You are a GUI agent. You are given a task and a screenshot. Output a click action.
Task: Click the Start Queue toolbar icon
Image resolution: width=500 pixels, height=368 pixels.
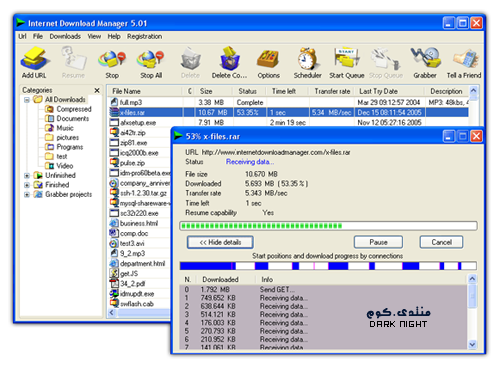click(347, 59)
